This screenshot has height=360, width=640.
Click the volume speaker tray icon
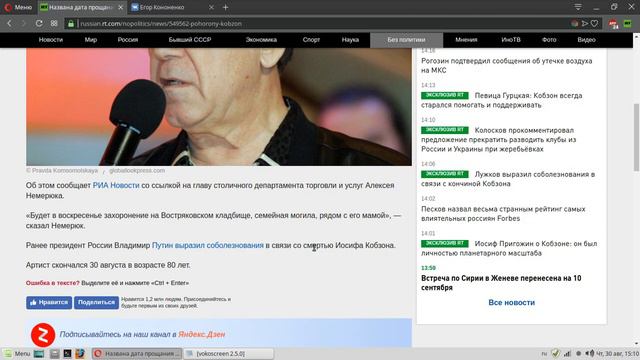(590, 353)
